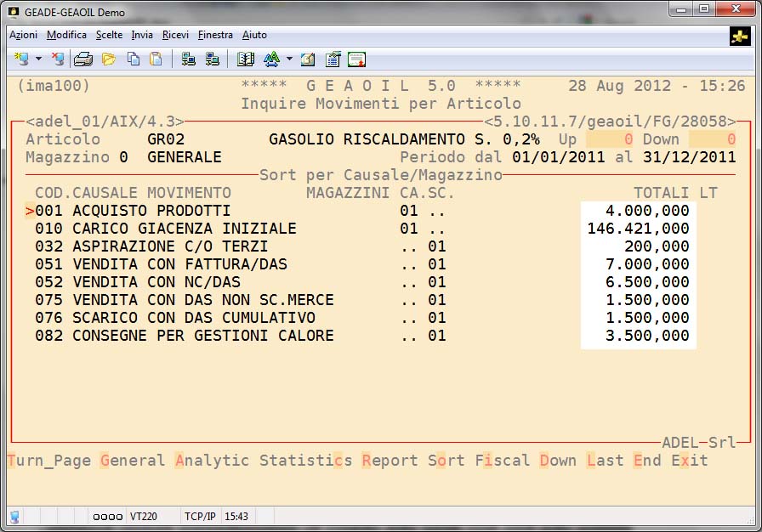
Task: Click the font size AA icon
Action: 271,59
